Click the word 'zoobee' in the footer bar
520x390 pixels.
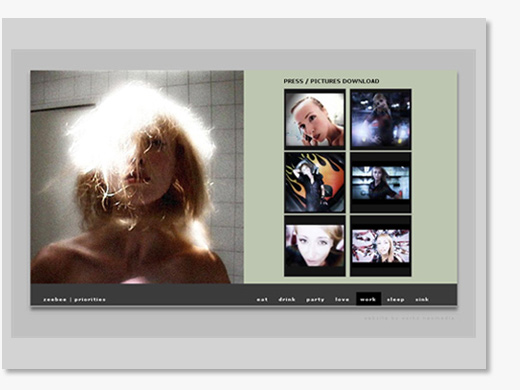[x=55, y=299]
